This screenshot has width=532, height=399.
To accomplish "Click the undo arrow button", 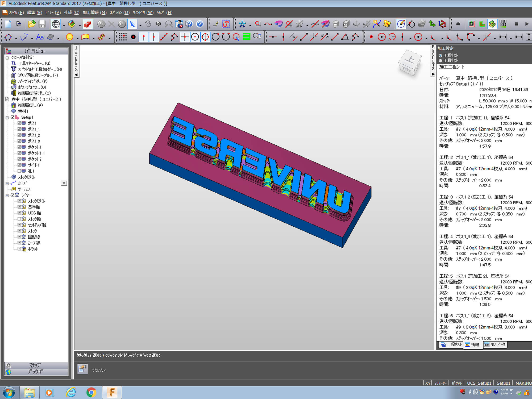I will (101, 24).
